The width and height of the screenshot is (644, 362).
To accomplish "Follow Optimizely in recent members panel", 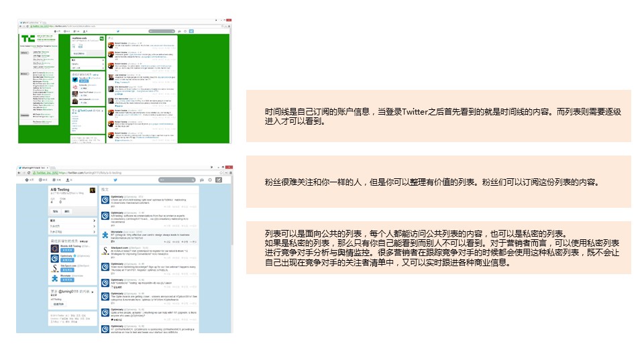I will pyautogui.click(x=67, y=260).
